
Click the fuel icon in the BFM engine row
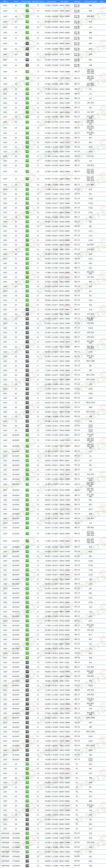pyautogui.click(x=27, y=792)
